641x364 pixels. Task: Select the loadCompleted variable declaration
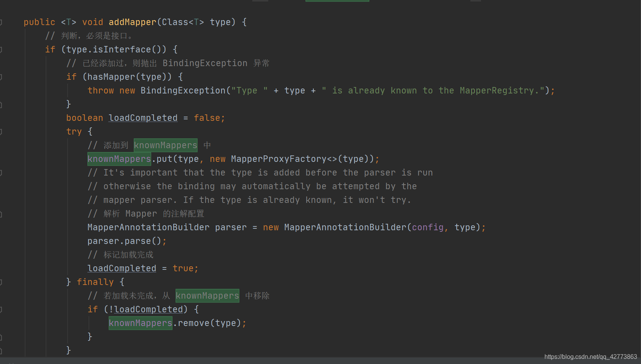[x=143, y=118]
